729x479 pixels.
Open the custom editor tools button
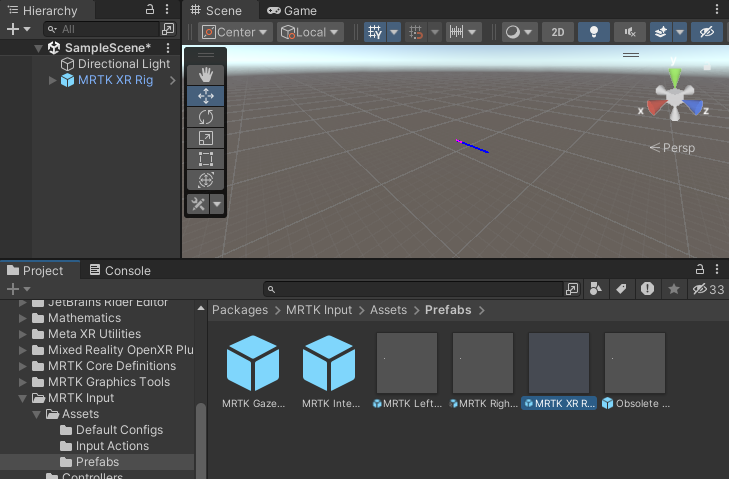(x=199, y=204)
